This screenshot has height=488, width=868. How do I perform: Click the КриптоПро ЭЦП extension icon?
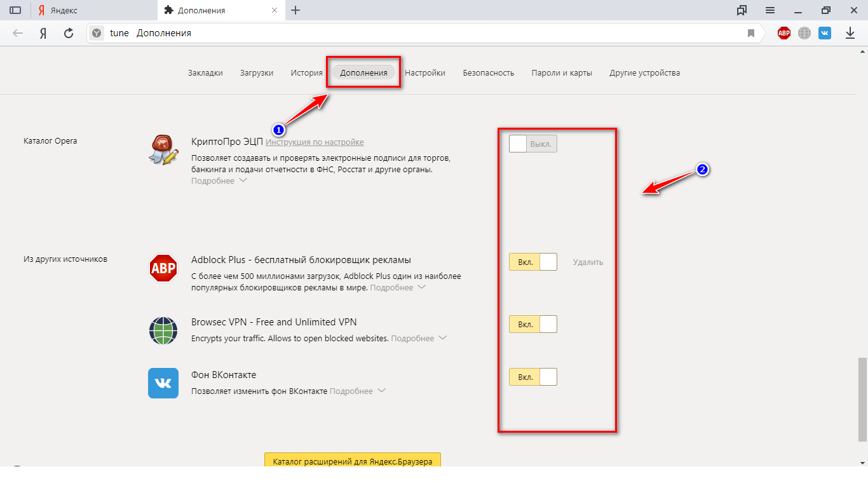(163, 150)
